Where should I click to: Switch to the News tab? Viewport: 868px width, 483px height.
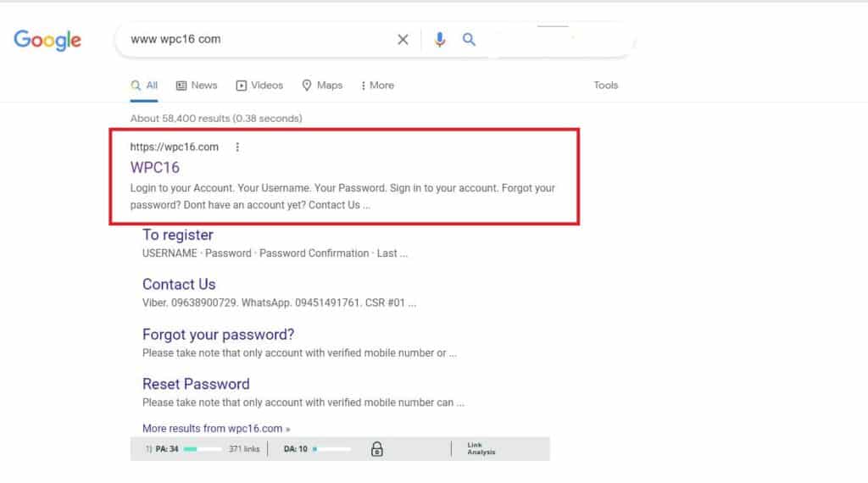[x=197, y=86]
